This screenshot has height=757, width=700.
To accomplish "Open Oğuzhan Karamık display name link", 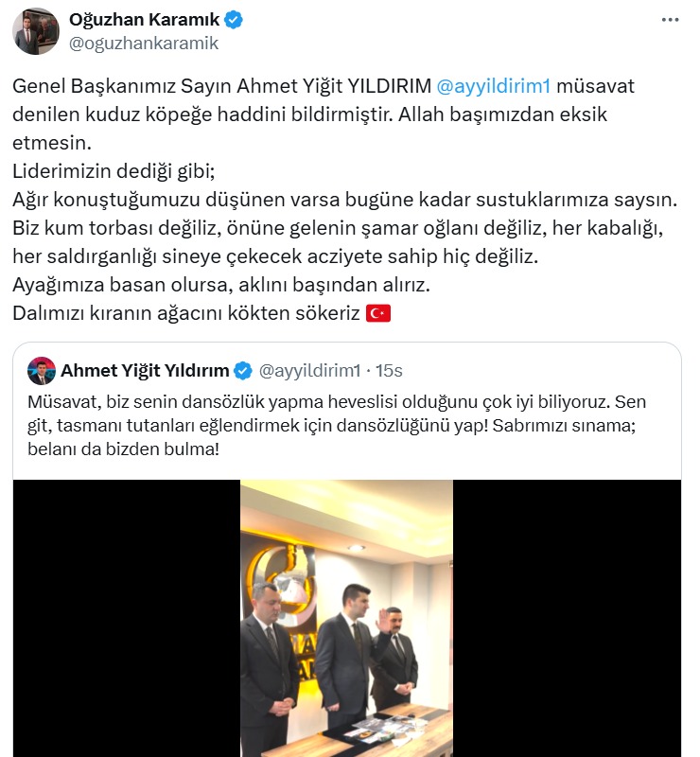I will (144, 20).
